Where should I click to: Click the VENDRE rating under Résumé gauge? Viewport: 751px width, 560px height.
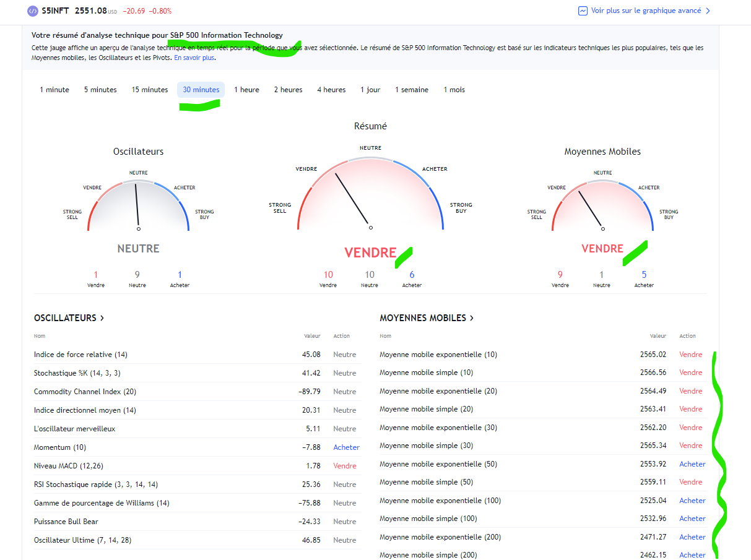pos(370,252)
